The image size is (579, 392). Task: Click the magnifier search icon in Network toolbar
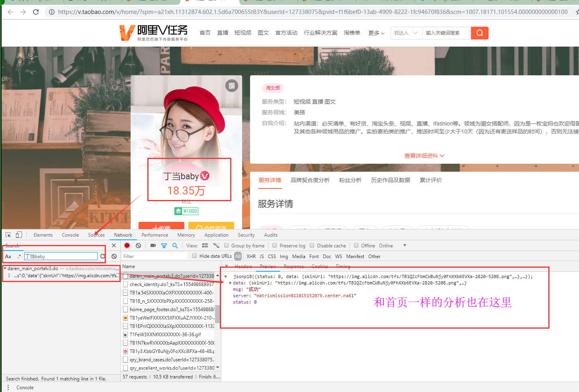pyautogui.click(x=175, y=246)
